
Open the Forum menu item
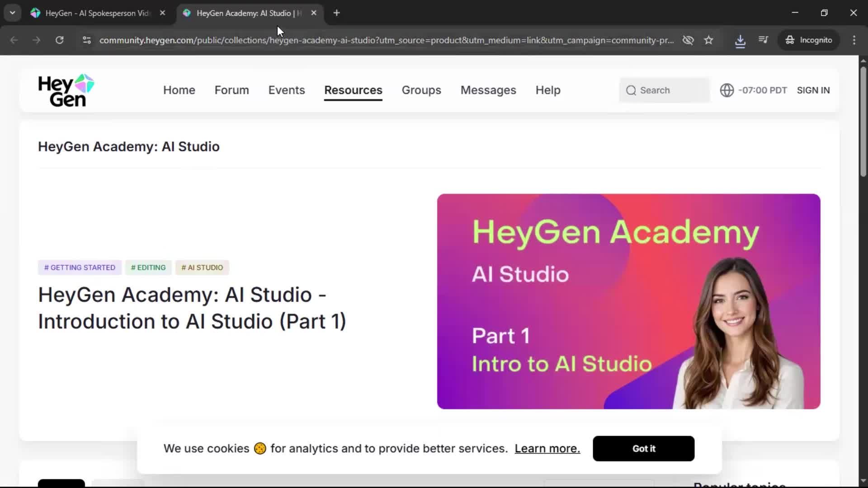click(231, 90)
